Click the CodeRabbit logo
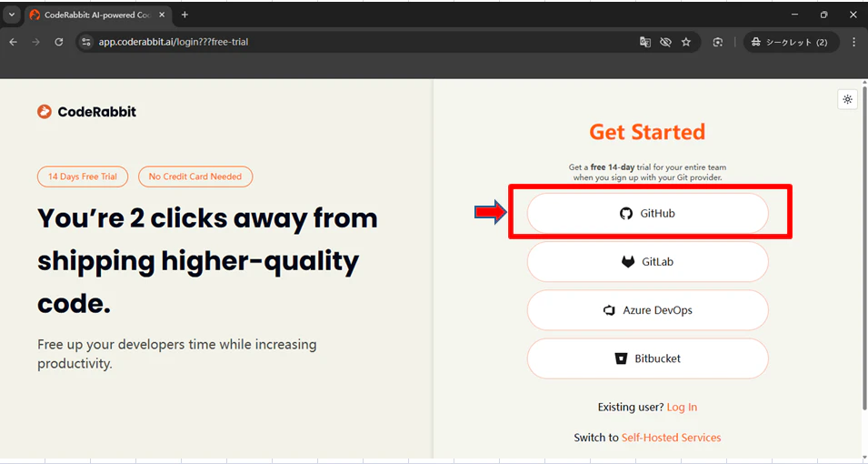The image size is (868, 464). pos(87,111)
